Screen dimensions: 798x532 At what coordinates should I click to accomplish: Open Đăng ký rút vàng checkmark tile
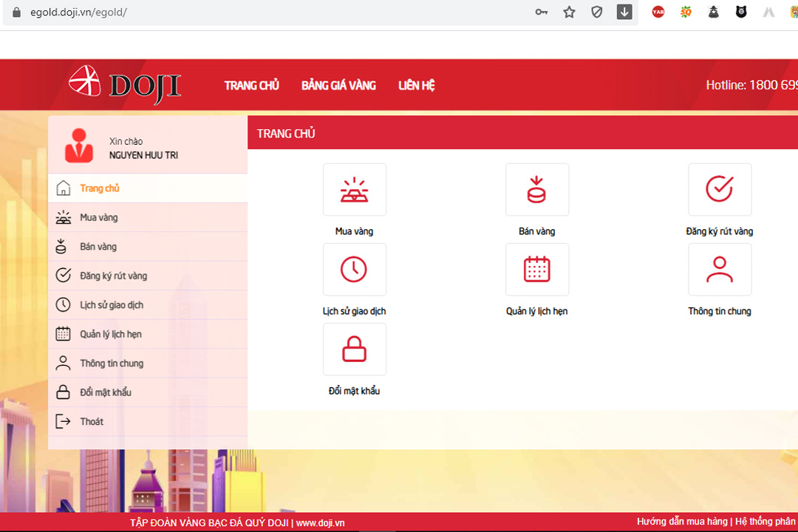719,189
